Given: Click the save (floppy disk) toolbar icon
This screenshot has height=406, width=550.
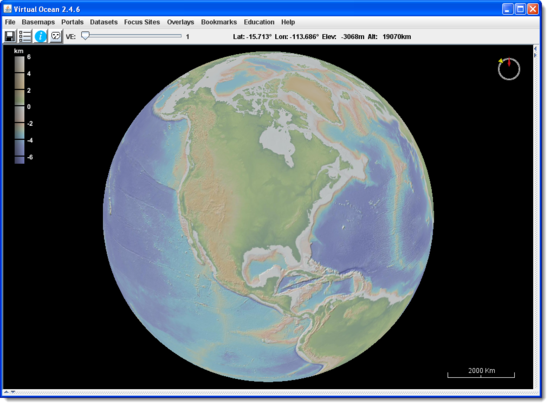Looking at the screenshot, I should coord(9,36).
